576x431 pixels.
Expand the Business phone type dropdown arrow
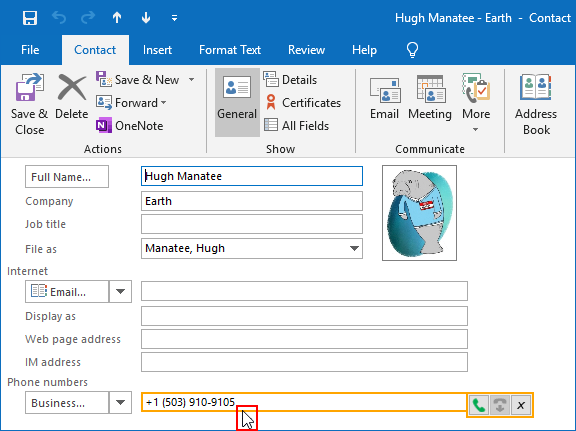pyautogui.click(x=120, y=402)
